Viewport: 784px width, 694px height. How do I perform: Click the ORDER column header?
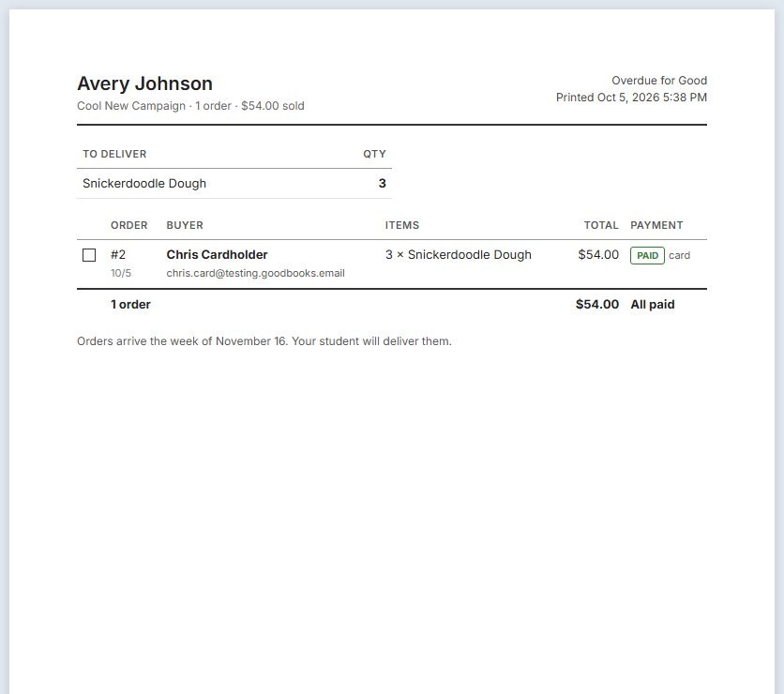pyautogui.click(x=129, y=225)
